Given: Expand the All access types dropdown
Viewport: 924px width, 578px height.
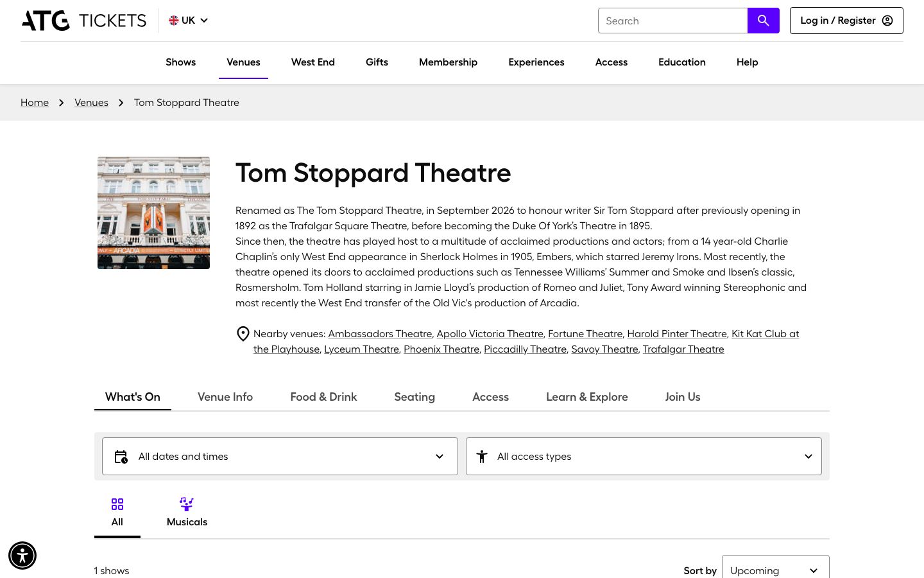Looking at the screenshot, I should coord(644,457).
